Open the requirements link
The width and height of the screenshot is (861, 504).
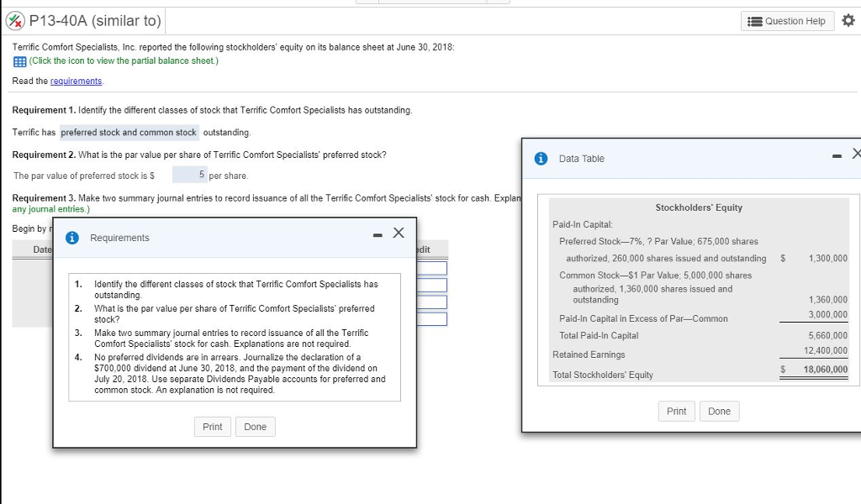(x=76, y=81)
